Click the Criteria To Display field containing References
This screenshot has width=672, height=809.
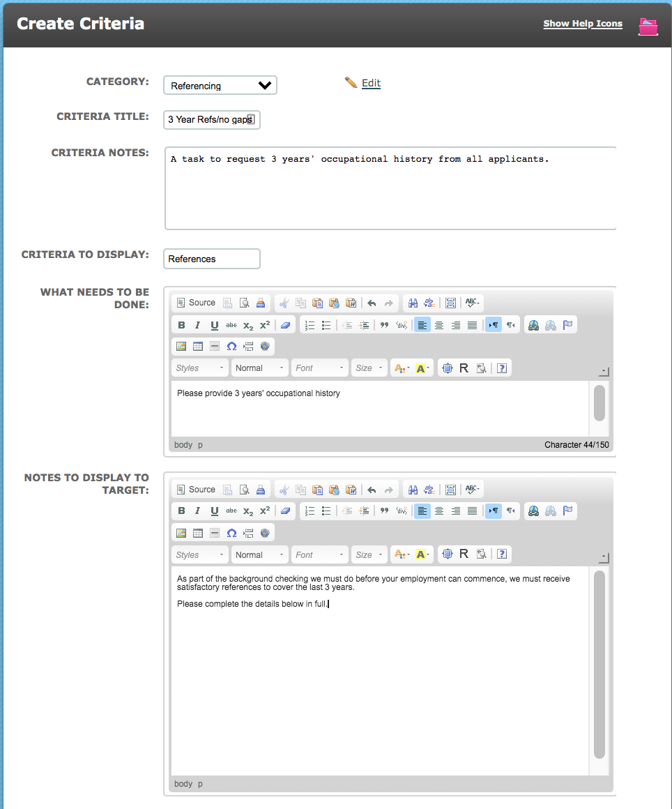pyautogui.click(x=212, y=259)
